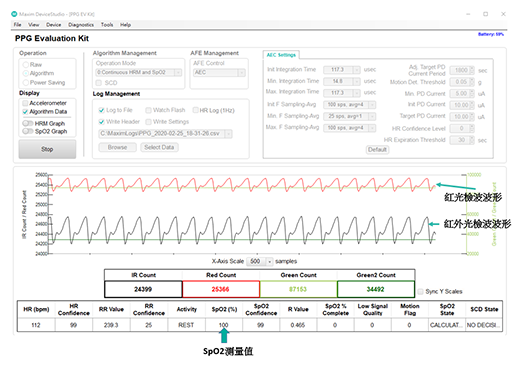The image size is (520, 365).
Task: Open the Tools menu
Action: coord(107,25)
